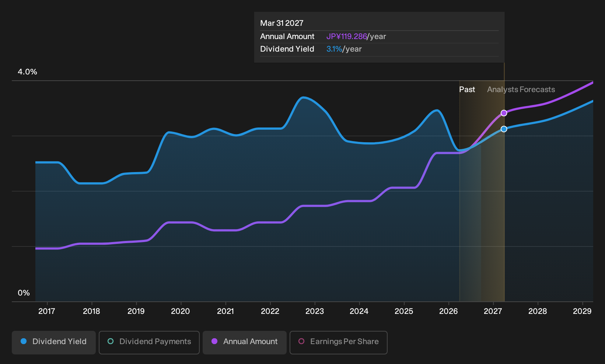Click the blue Dividend Yield legend dot

click(24, 342)
